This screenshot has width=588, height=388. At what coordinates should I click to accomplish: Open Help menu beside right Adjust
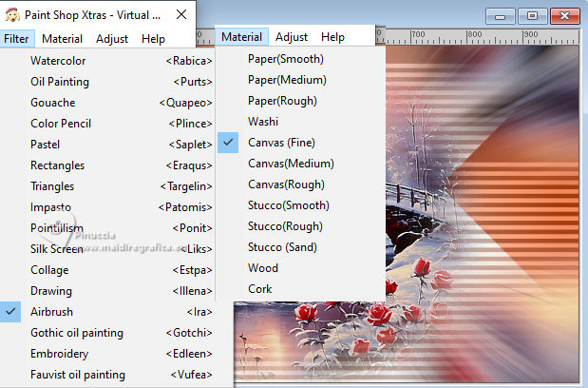[x=332, y=37]
